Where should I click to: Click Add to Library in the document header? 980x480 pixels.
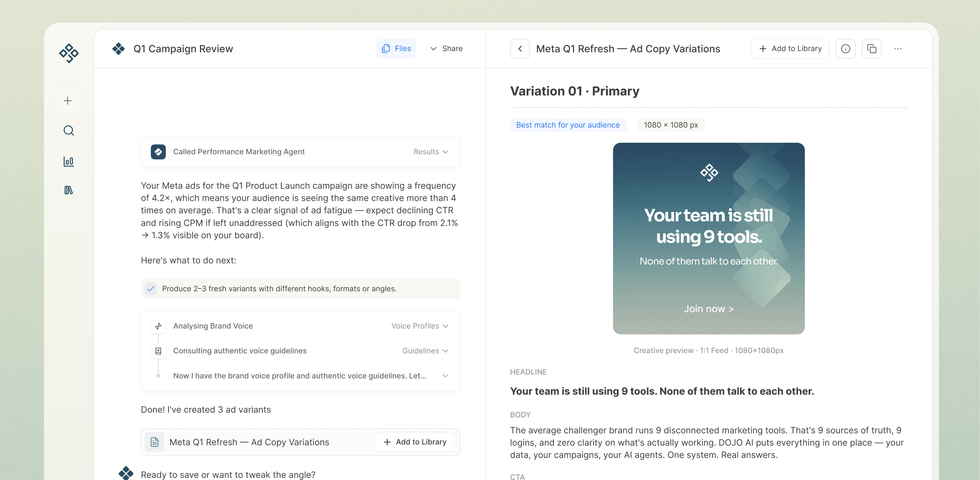click(790, 49)
